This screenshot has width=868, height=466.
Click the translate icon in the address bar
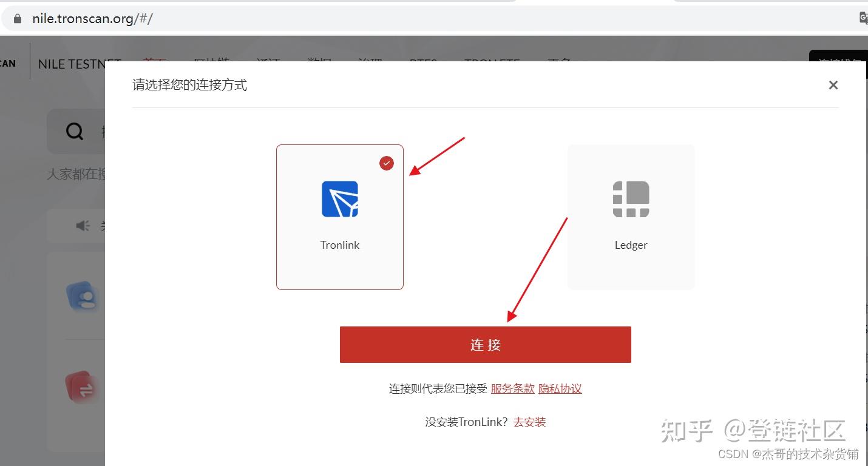pos(863,18)
